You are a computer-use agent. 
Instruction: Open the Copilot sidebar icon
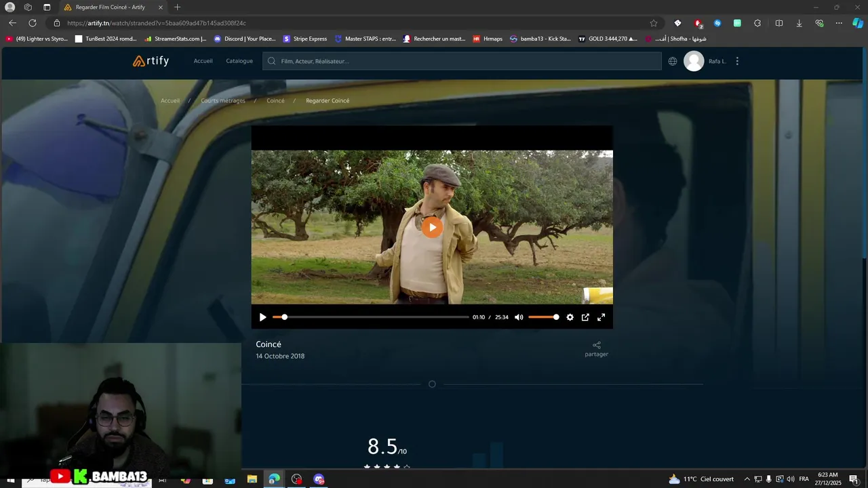pos(858,23)
